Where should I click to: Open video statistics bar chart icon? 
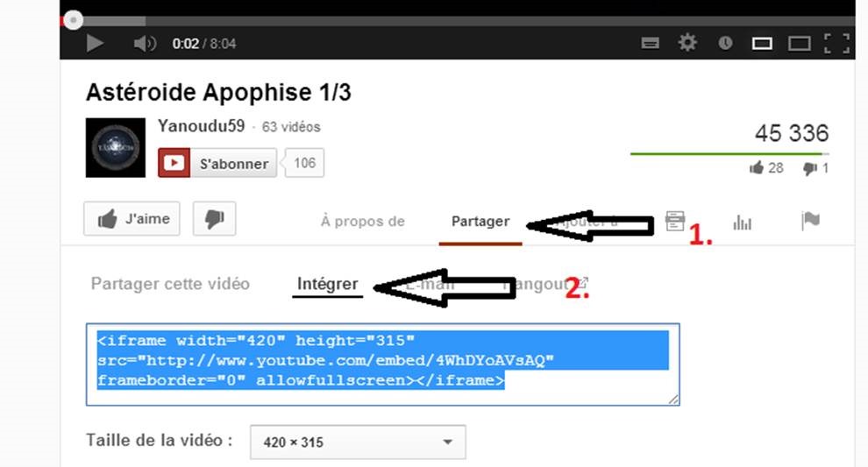tap(743, 222)
